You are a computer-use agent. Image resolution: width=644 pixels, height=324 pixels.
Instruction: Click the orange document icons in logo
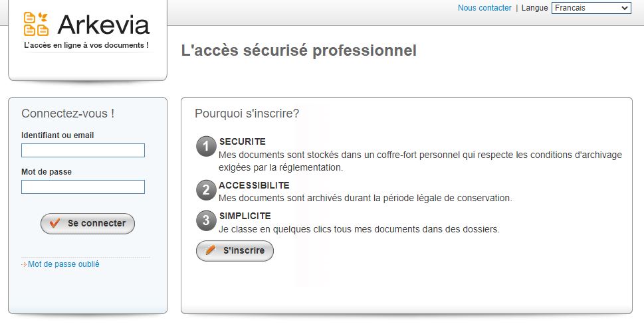(36, 24)
